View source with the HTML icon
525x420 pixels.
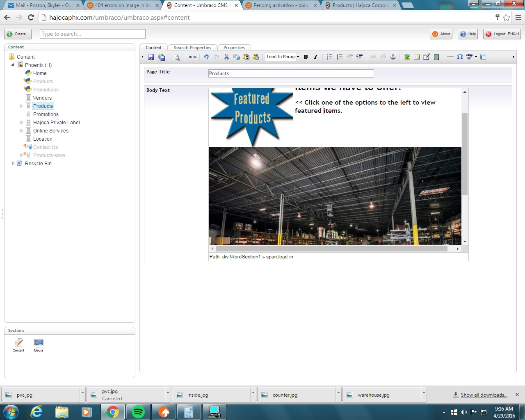192,57
